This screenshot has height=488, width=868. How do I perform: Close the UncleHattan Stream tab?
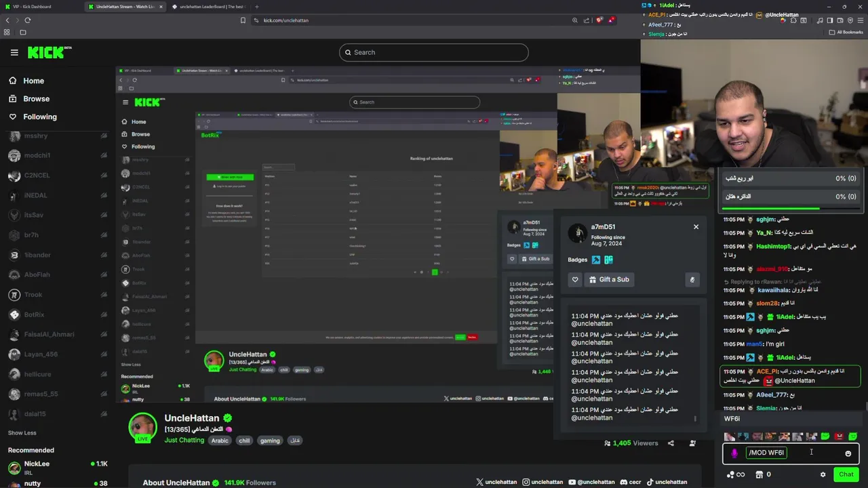pyautogui.click(x=161, y=7)
